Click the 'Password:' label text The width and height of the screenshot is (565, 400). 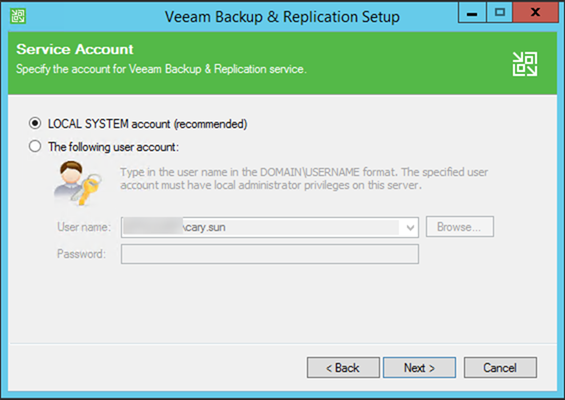(x=81, y=254)
